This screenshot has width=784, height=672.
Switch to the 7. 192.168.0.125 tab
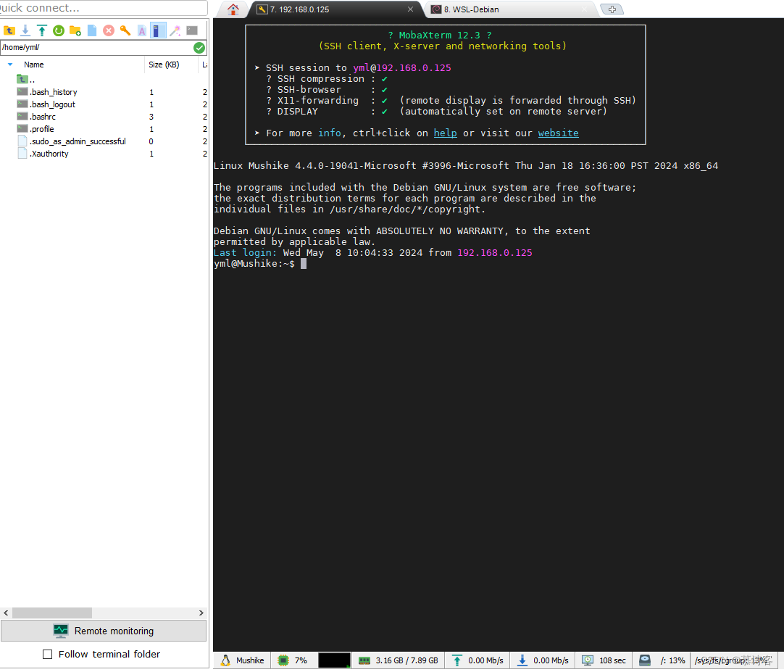(x=335, y=9)
